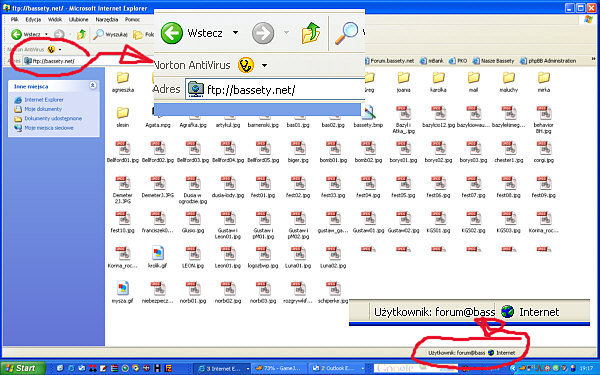Image resolution: width=600 pixels, height=375 pixels.
Task: Click the KGS03.jpg file name
Action: click(509, 230)
